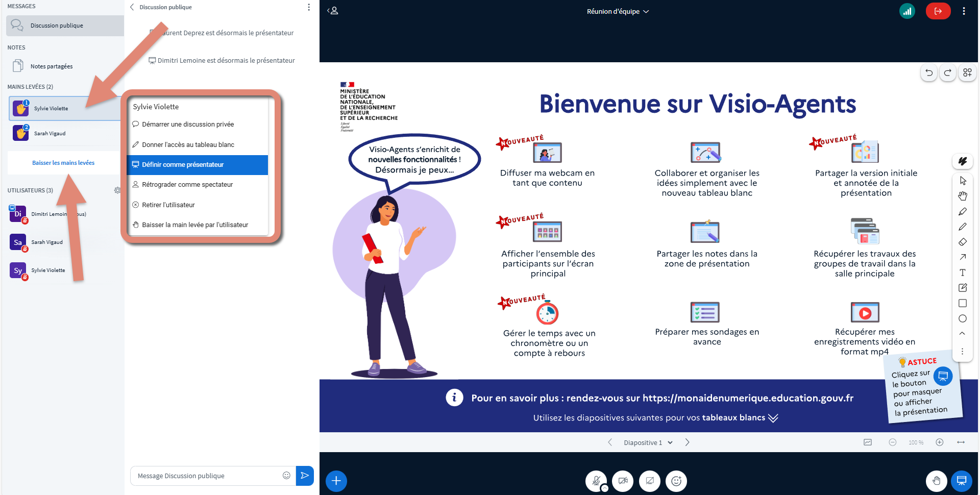Choose Retirer l'utilisateur

198,205
